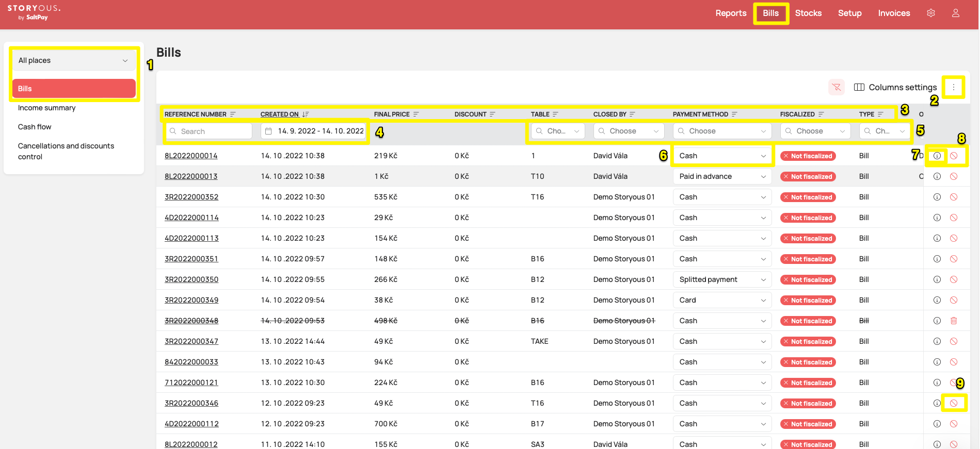This screenshot has height=449, width=980.
Task: Open the date range picker field
Action: (314, 131)
